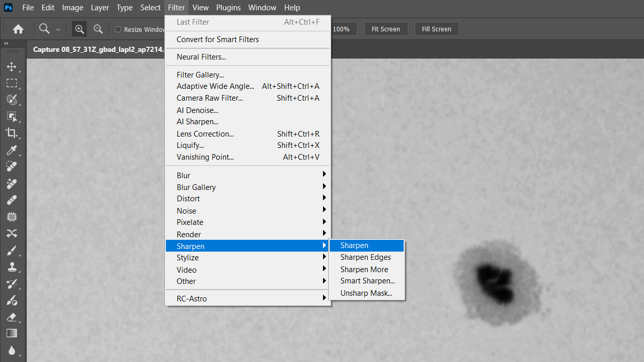This screenshot has width=644, height=362.
Task: Expand the toolbar with double-arrow toggle
Action: pos(6,44)
